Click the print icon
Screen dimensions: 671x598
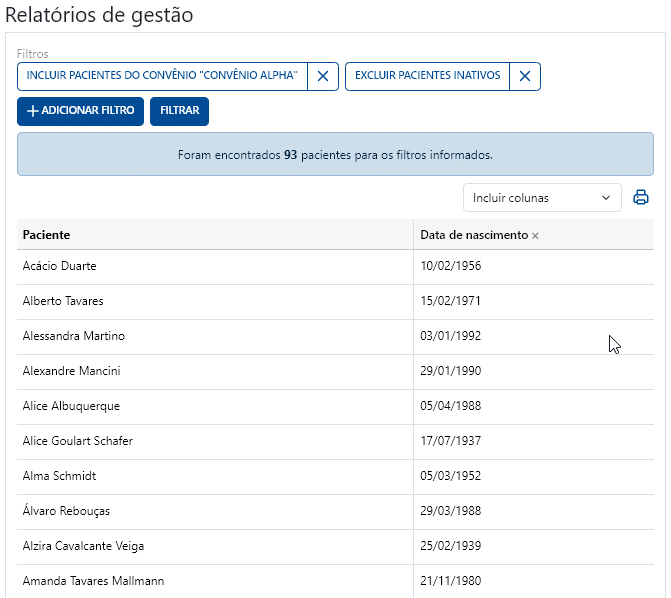click(x=641, y=197)
